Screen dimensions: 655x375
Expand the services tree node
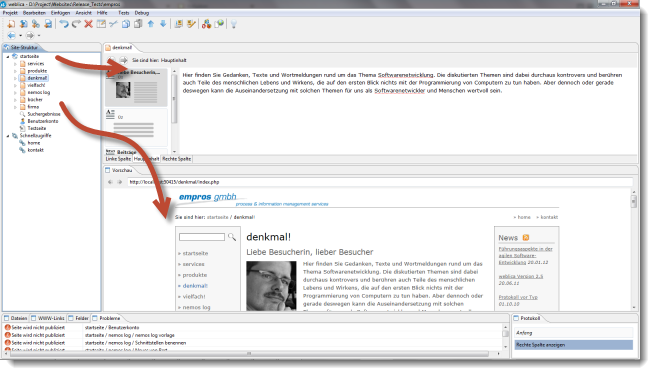15,64
